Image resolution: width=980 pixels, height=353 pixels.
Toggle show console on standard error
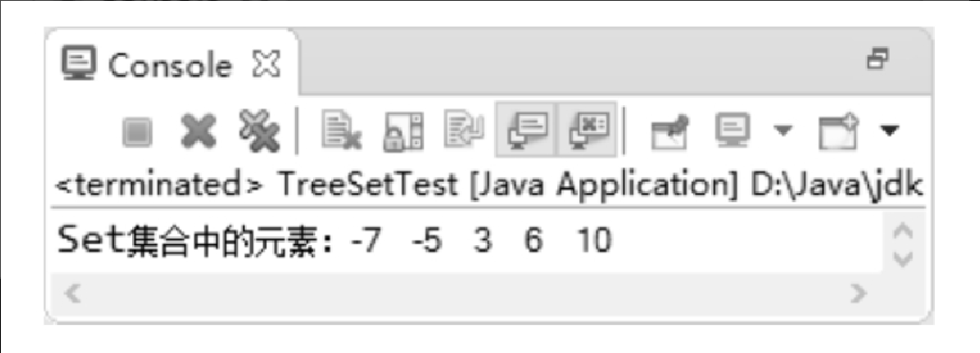pyautogui.click(x=588, y=130)
